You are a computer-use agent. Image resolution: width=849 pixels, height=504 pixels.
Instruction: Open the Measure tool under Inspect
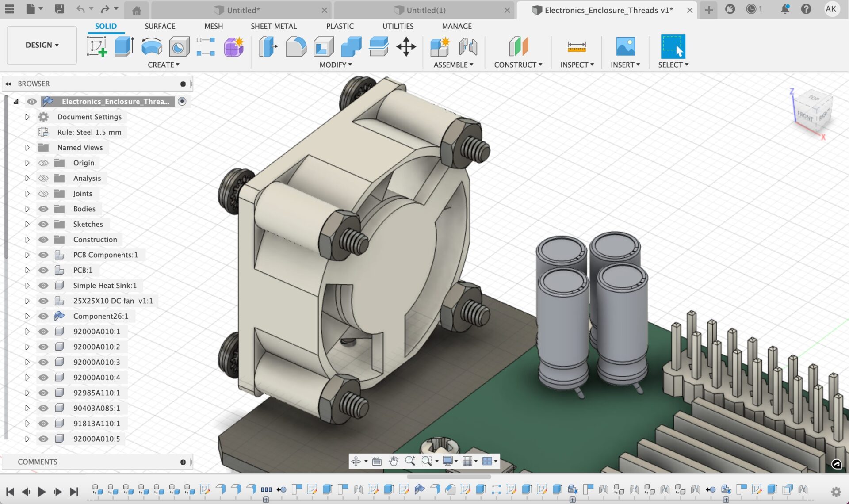coord(576,46)
